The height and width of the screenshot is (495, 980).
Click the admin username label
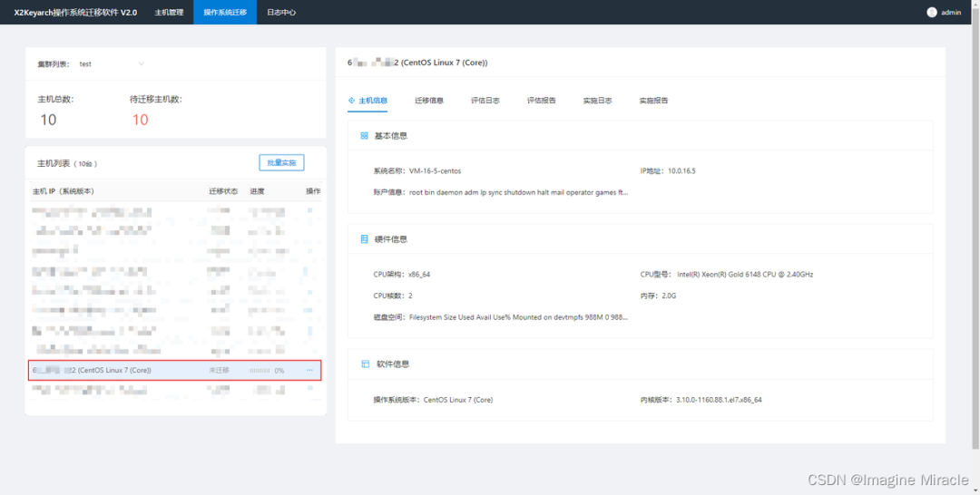pyautogui.click(x=951, y=13)
